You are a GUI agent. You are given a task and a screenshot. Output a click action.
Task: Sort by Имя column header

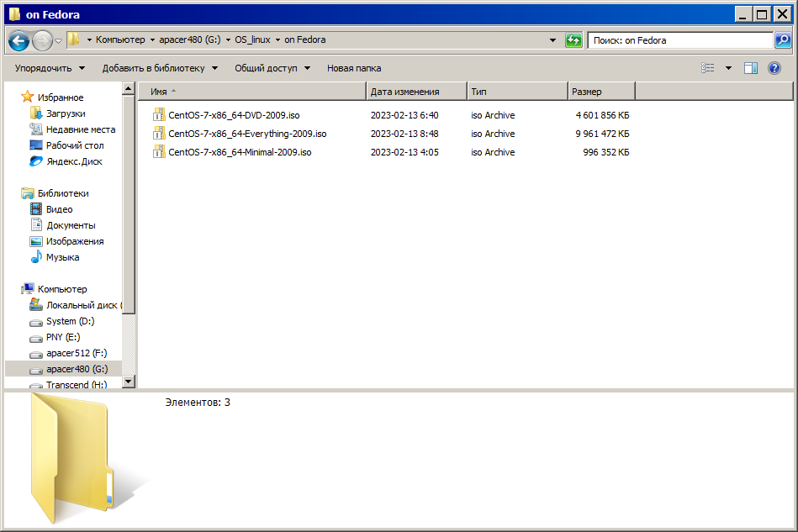[x=252, y=92]
